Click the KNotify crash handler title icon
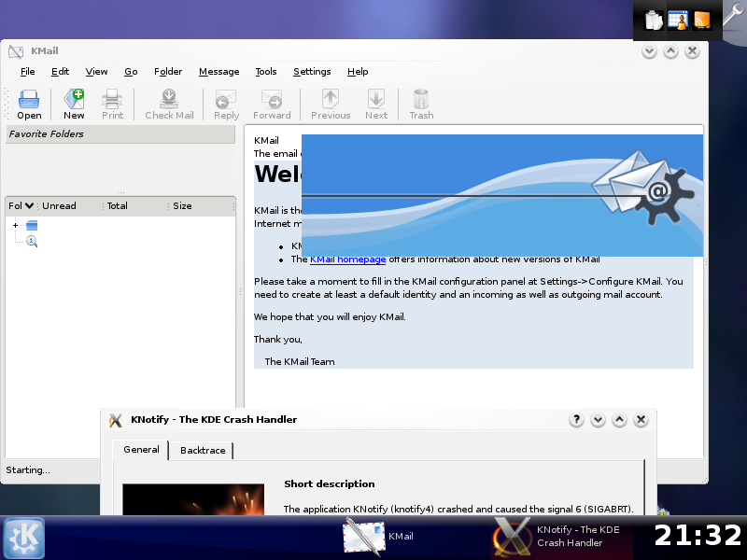The image size is (747, 560). pos(115,420)
